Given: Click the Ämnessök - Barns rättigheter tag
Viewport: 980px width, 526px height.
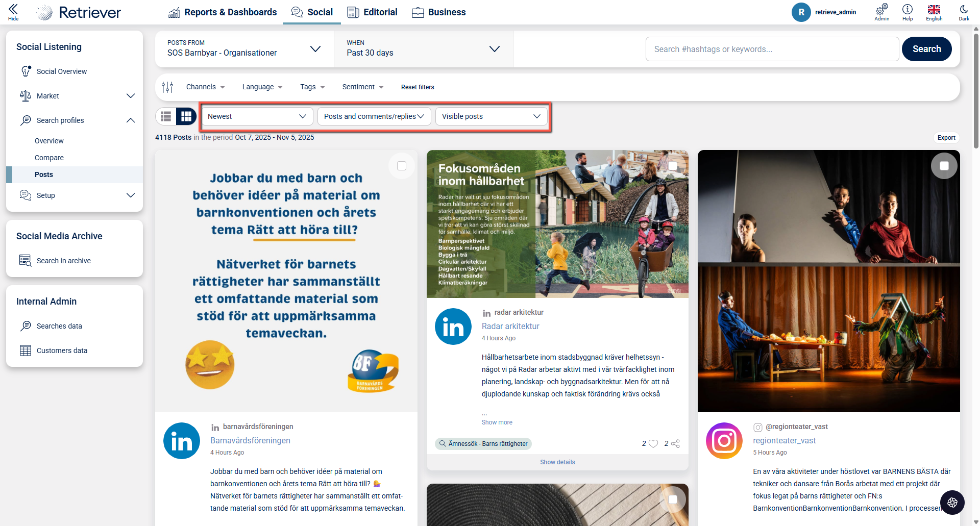Looking at the screenshot, I should (483, 444).
